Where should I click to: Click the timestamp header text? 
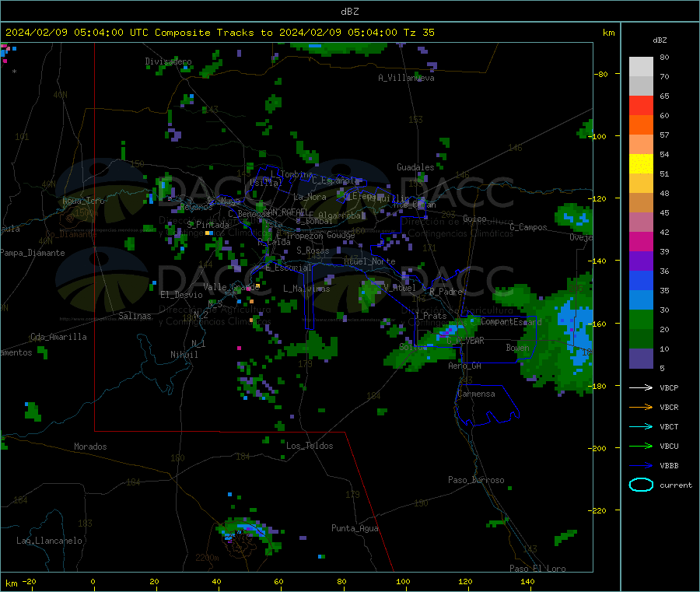(219, 33)
